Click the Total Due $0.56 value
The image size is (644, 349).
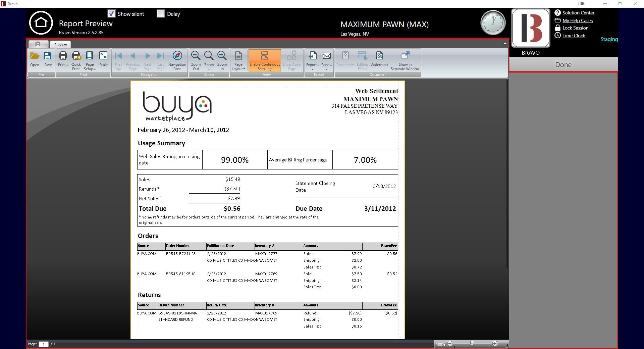pos(232,208)
